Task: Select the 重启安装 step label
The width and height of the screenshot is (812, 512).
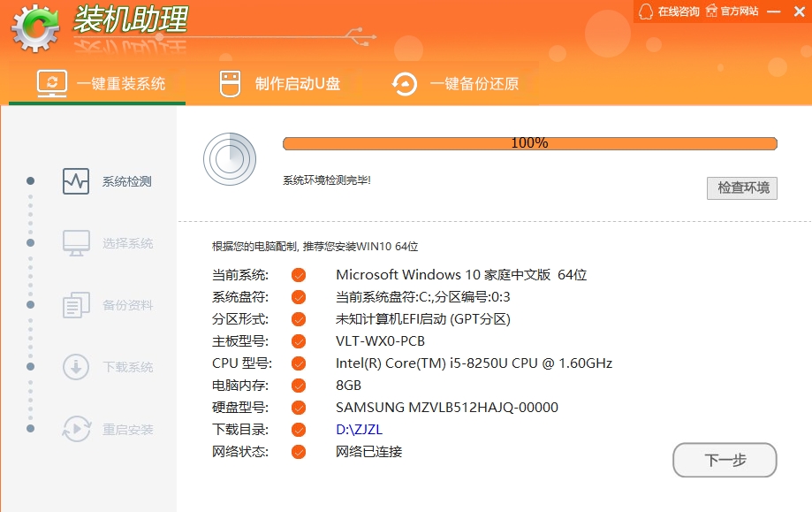Action: 127,430
